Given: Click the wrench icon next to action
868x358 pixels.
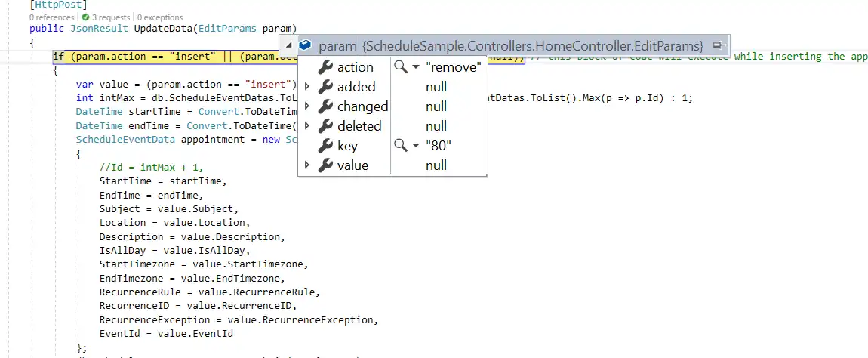Looking at the screenshot, I should pyautogui.click(x=325, y=67).
